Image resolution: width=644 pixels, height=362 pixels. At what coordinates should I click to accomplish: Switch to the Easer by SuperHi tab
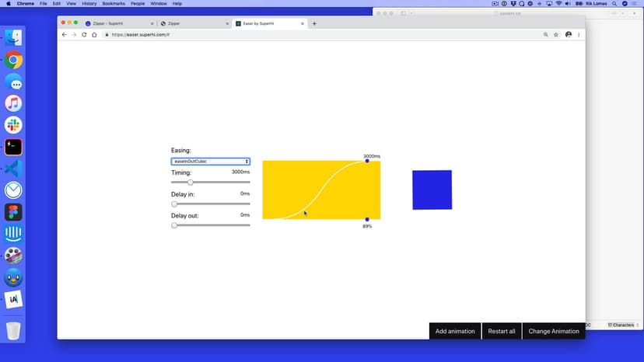tap(268, 24)
